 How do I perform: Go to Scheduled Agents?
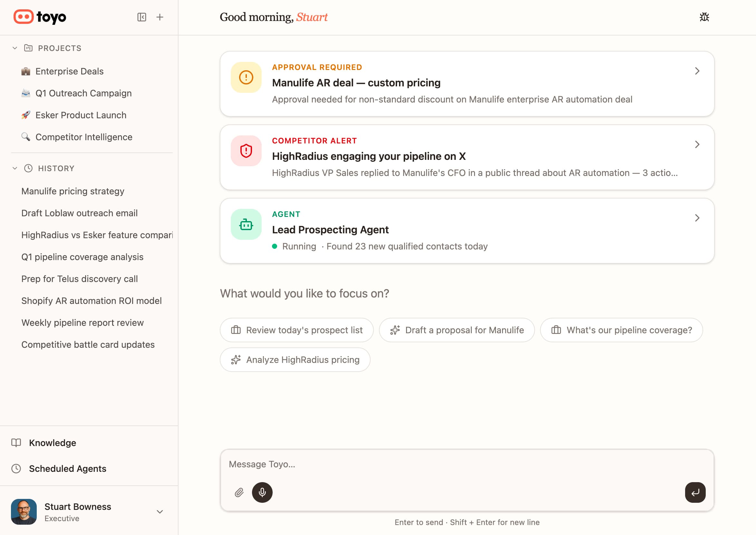tap(68, 469)
